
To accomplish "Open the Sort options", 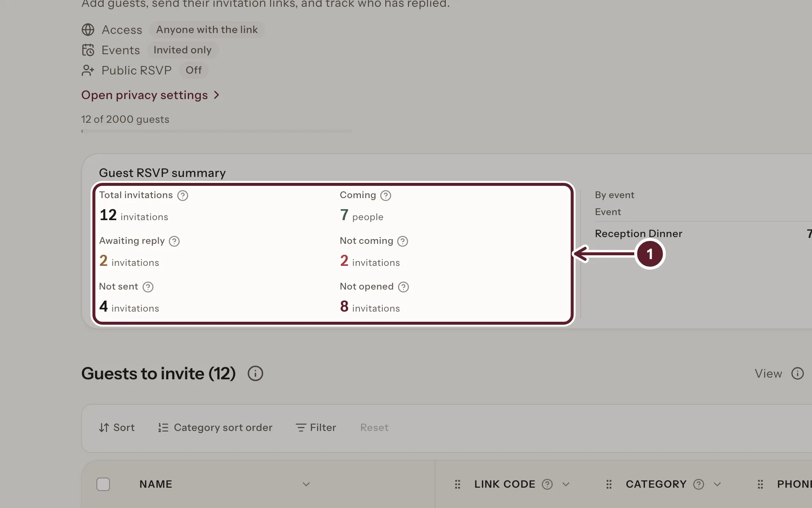I will (117, 428).
